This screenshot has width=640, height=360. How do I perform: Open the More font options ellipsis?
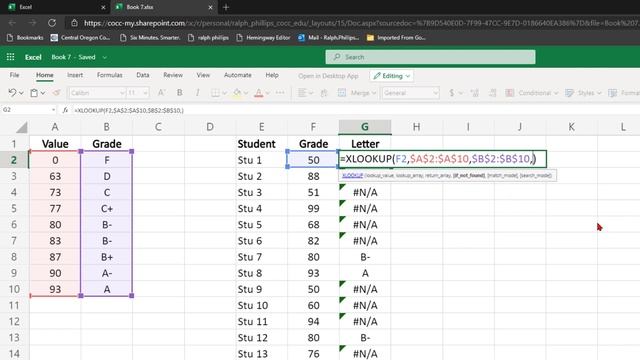tap(280, 93)
